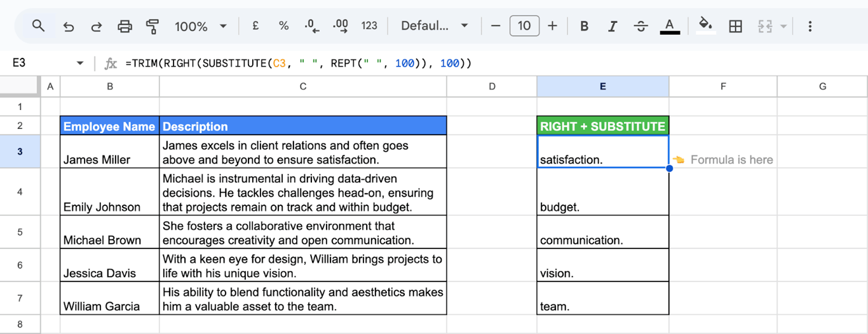Select the select-all corner box
The width and height of the screenshot is (868, 334).
[x=20, y=86]
